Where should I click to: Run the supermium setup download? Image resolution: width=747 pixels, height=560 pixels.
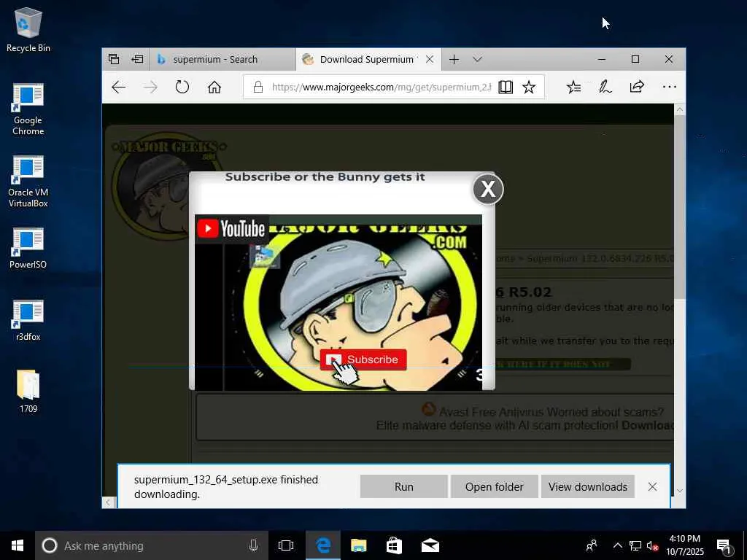pyautogui.click(x=403, y=486)
